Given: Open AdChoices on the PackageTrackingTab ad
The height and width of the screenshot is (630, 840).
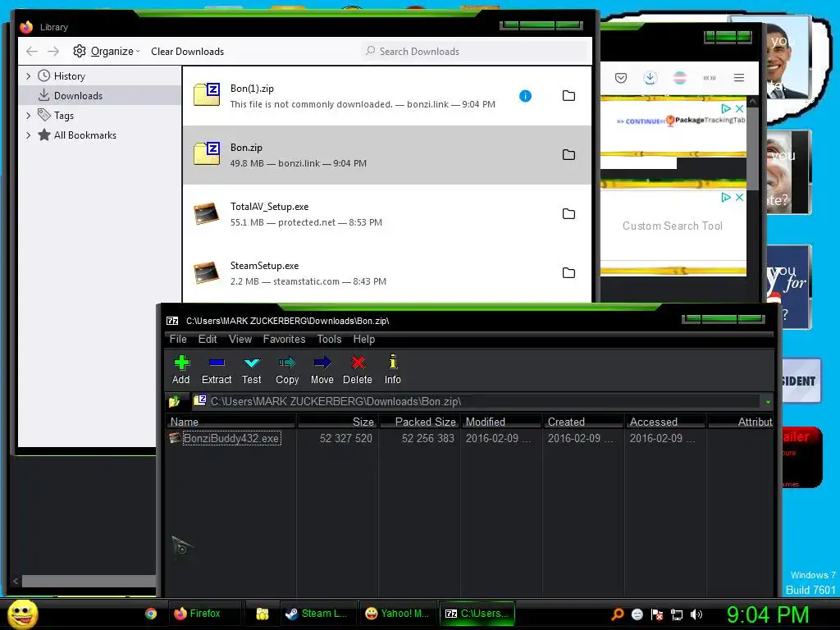Looking at the screenshot, I should (x=726, y=109).
